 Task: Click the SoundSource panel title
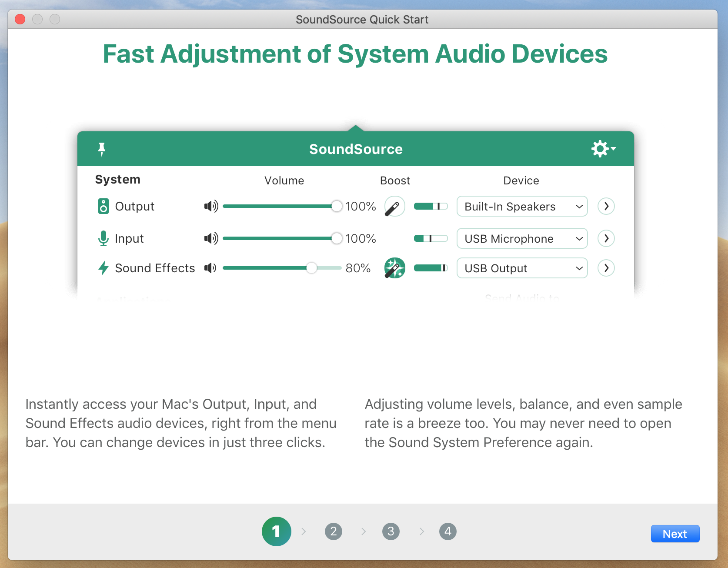tap(356, 149)
